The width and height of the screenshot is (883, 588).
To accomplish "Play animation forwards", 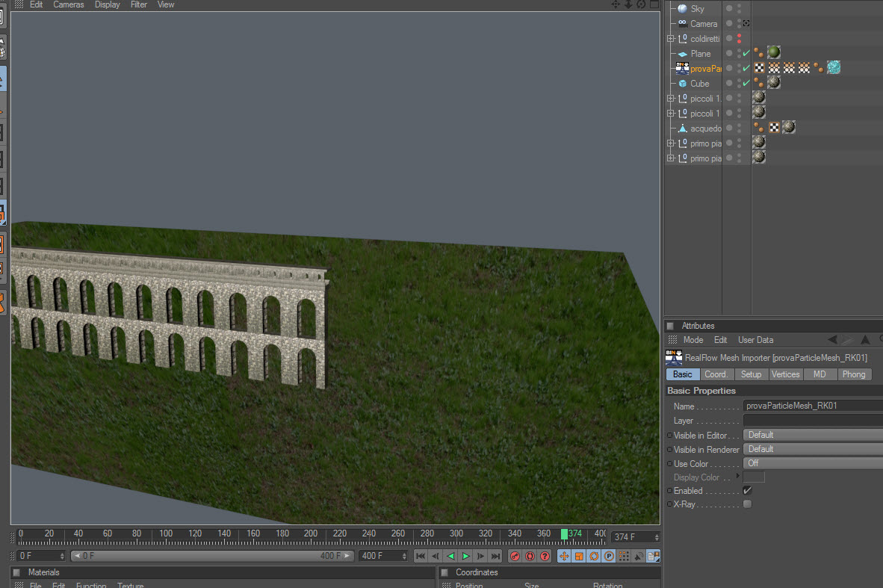I will 465,556.
